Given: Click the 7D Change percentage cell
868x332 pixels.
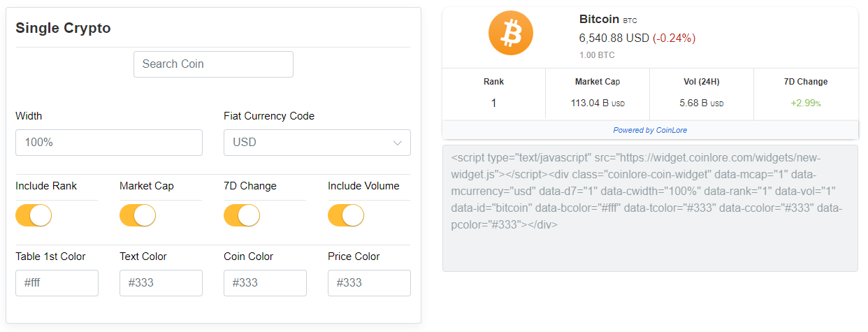Looking at the screenshot, I should 806,103.
